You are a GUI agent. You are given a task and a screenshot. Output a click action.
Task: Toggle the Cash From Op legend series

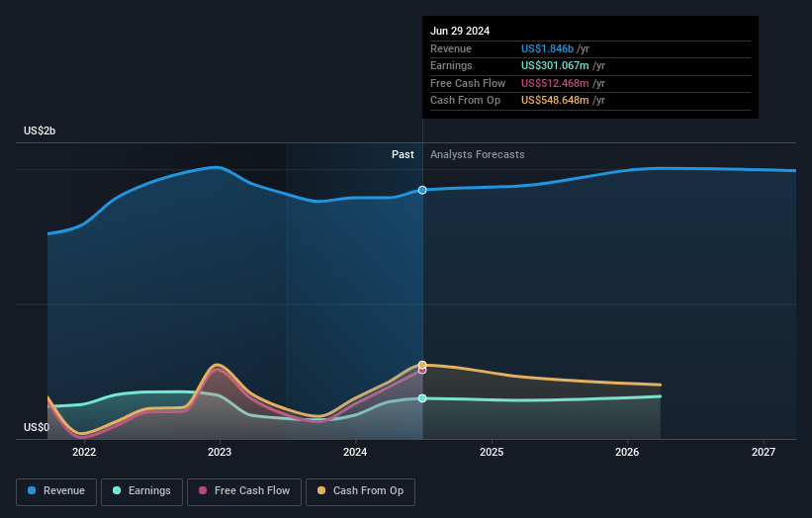point(360,491)
